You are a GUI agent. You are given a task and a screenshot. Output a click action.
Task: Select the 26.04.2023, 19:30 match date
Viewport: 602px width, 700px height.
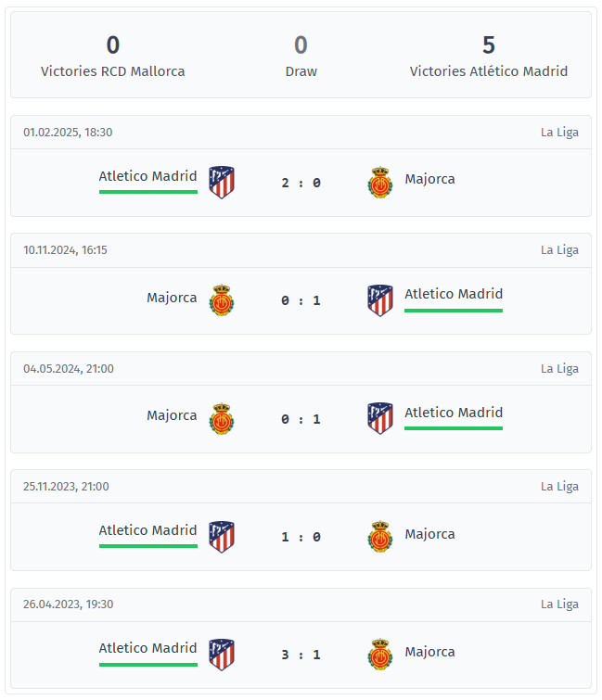tap(69, 604)
